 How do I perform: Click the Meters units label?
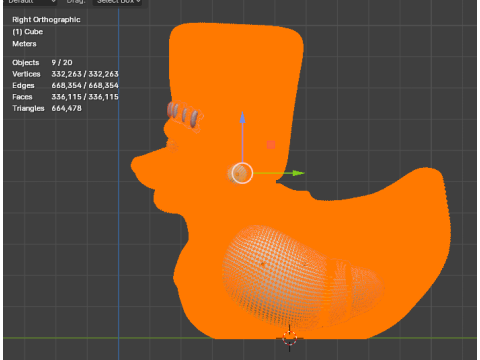pos(24,44)
